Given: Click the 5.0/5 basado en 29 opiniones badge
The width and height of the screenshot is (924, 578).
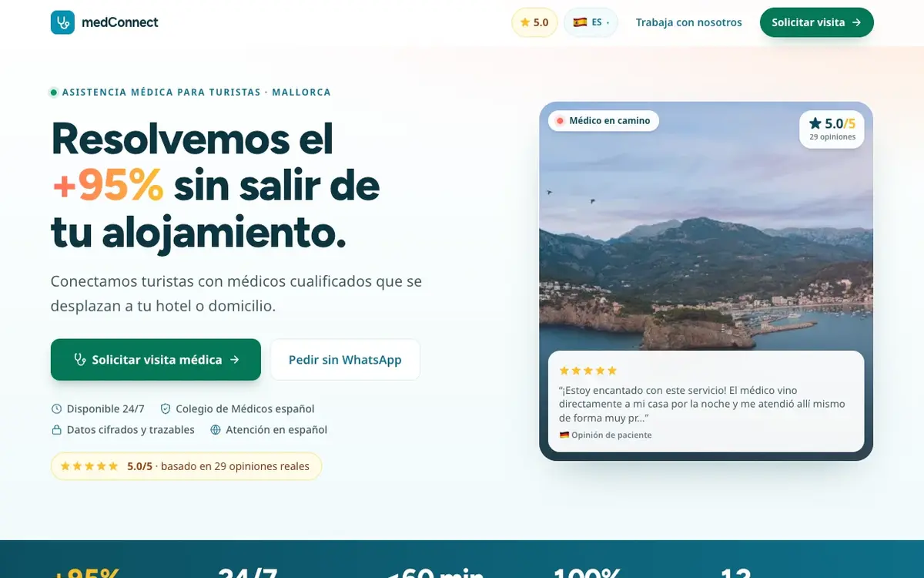Looking at the screenshot, I should (186, 466).
